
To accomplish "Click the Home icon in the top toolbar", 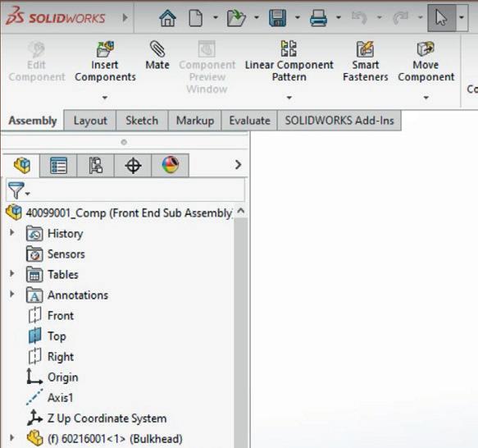I will pyautogui.click(x=167, y=18).
